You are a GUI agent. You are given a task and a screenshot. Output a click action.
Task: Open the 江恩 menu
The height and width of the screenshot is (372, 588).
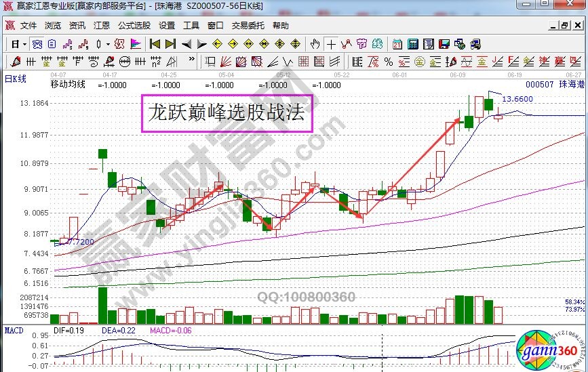coord(102,26)
